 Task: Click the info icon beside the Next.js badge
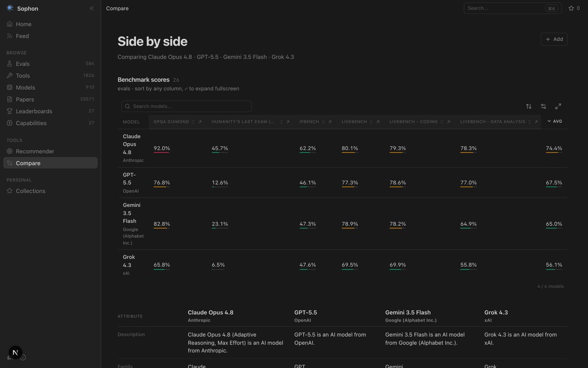click(23, 357)
